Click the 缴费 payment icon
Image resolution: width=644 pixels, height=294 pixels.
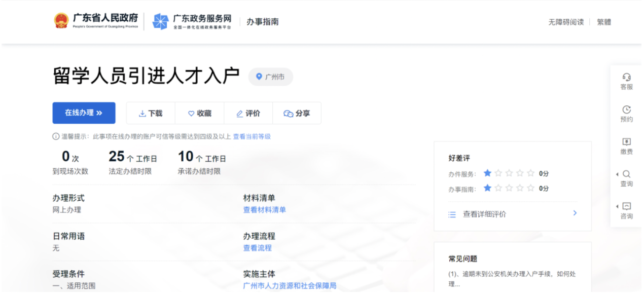[x=626, y=142]
